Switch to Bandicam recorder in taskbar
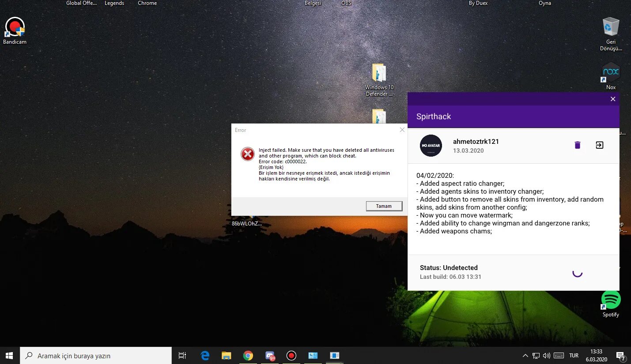Viewport: 631px width, 364px height. [x=291, y=356]
